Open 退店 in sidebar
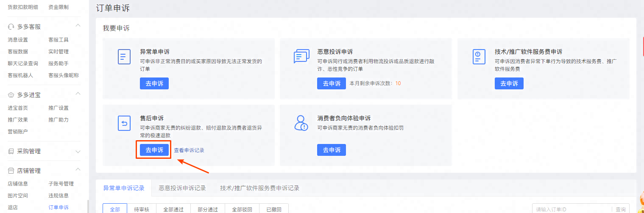Image resolution: width=644 pixels, height=213 pixels. [13, 207]
